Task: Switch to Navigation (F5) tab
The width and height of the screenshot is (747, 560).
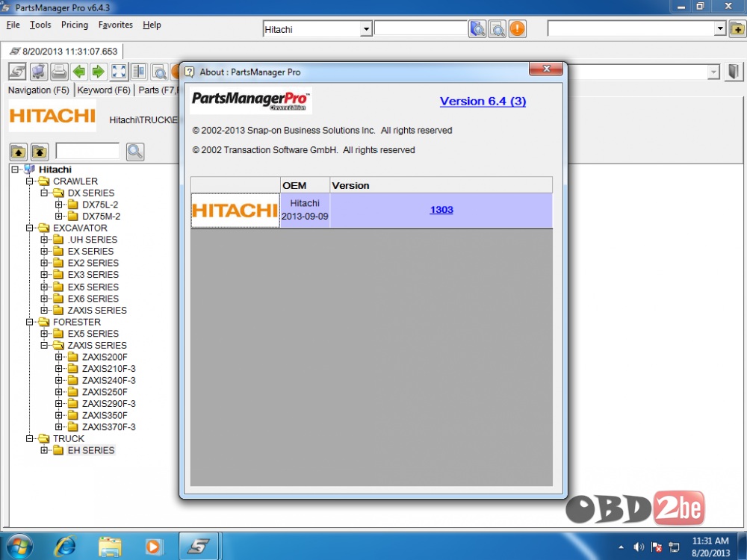Action: (39, 90)
